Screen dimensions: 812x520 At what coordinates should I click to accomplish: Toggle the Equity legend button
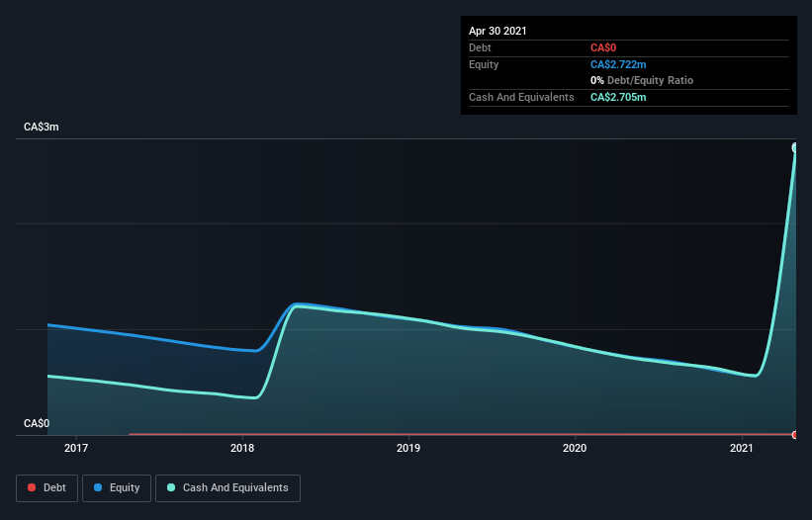coord(117,488)
